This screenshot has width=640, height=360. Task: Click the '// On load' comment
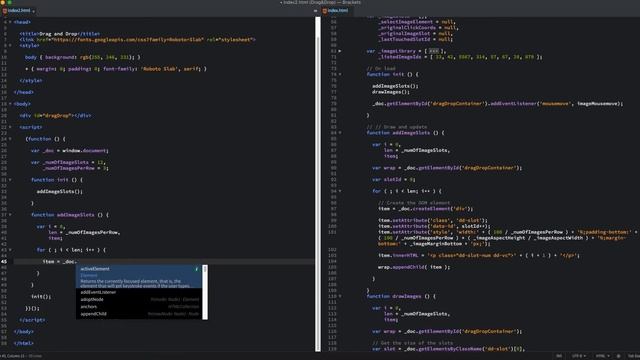pyautogui.click(x=381, y=69)
